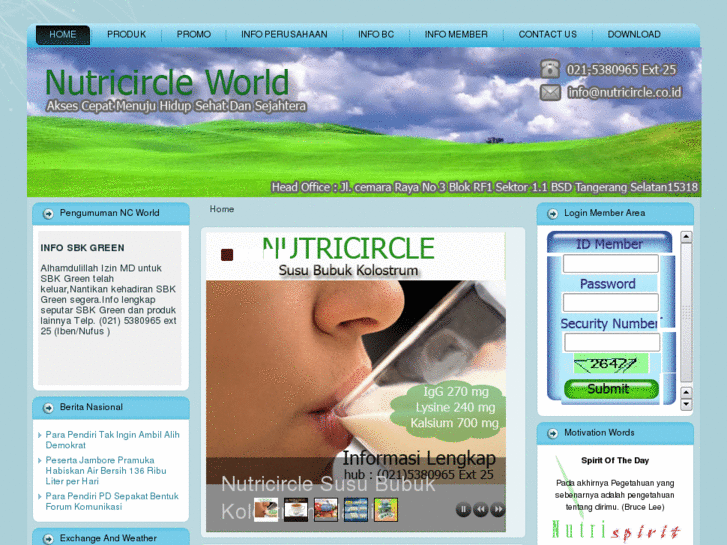727x545 pixels.
Task: Select INFO BC in navigation
Action: (x=376, y=35)
